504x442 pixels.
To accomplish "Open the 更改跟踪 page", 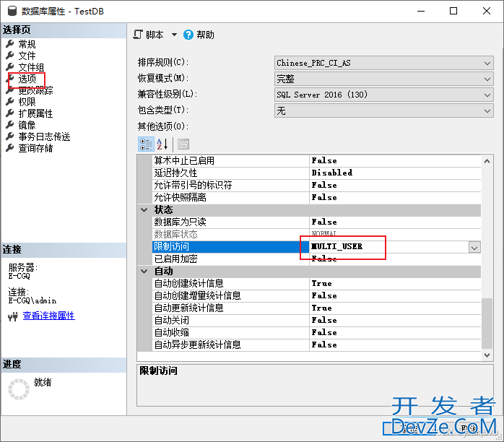I will (35, 91).
